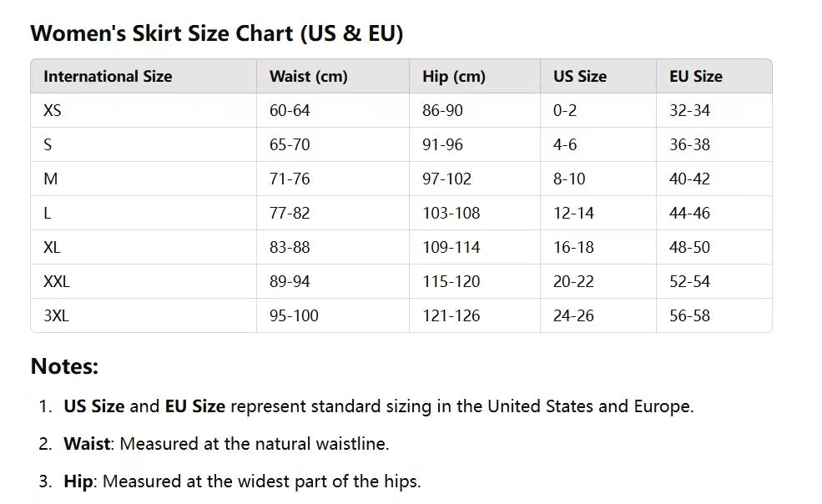Click the "EU Size" column header
This screenshot has height=504, width=822.
(x=695, y=77)
